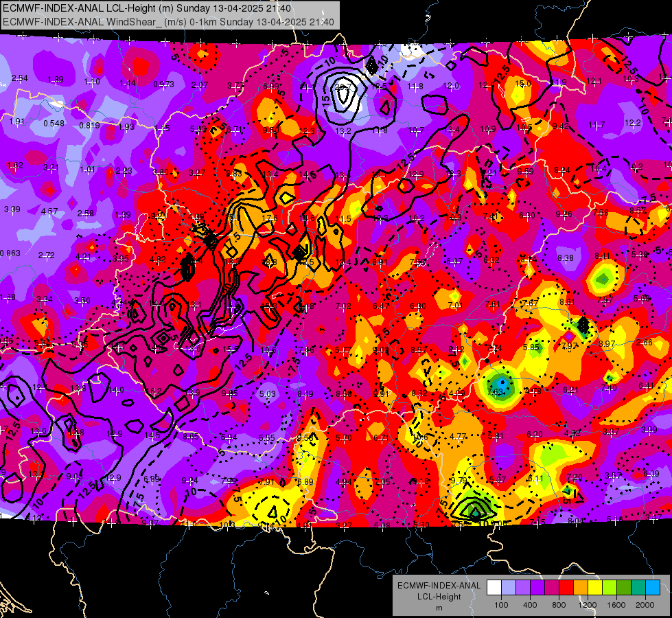Click the unit label 'm' in the legend
The height and width of the screenshot is (618, 672).
point(439,608)
